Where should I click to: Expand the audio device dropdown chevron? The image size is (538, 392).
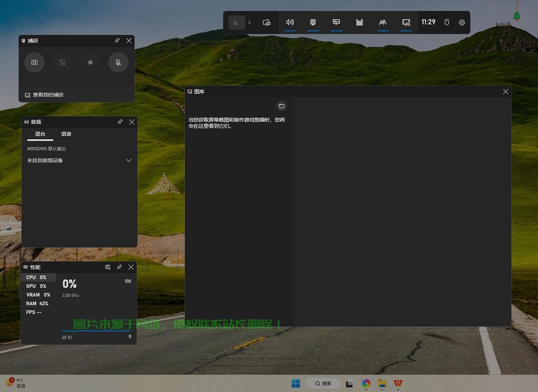(x=129, y=160)
